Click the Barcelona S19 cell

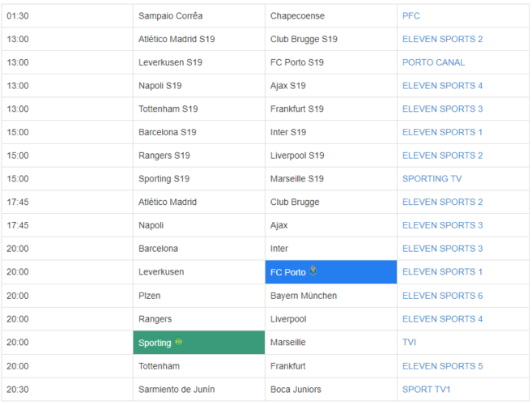tap(199, 132)
